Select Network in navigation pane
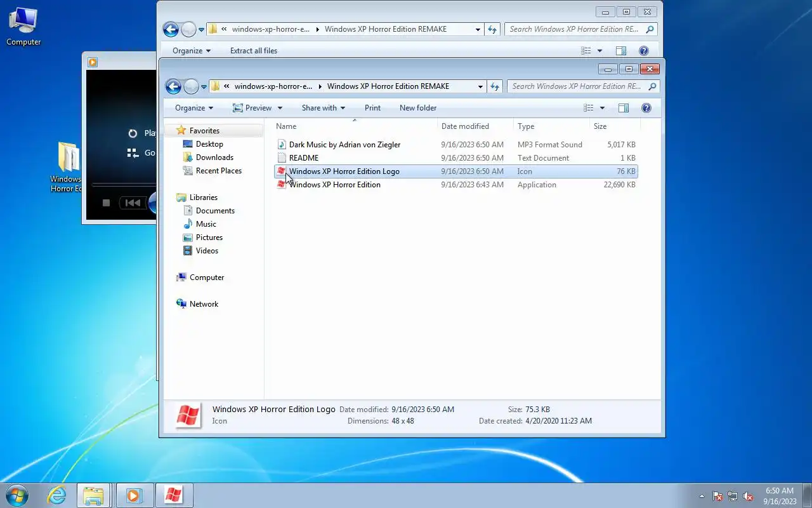 (204, 304)
